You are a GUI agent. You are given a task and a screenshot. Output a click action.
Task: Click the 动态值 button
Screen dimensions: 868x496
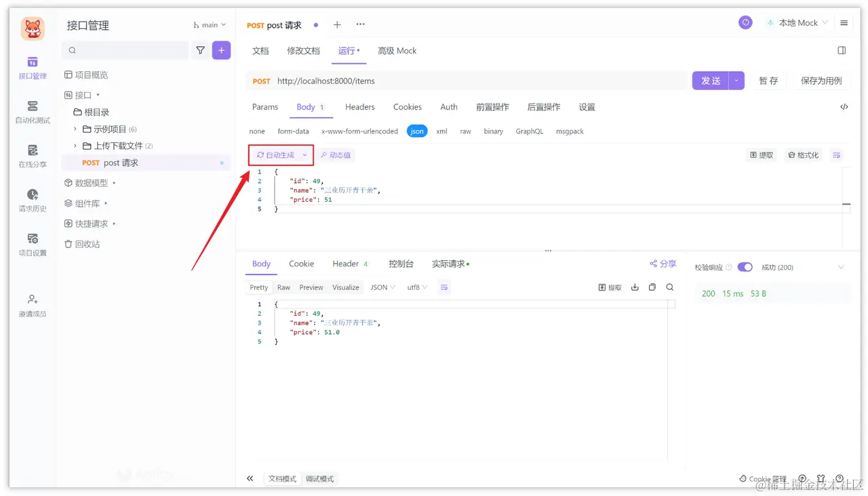[x=336, y=155]
